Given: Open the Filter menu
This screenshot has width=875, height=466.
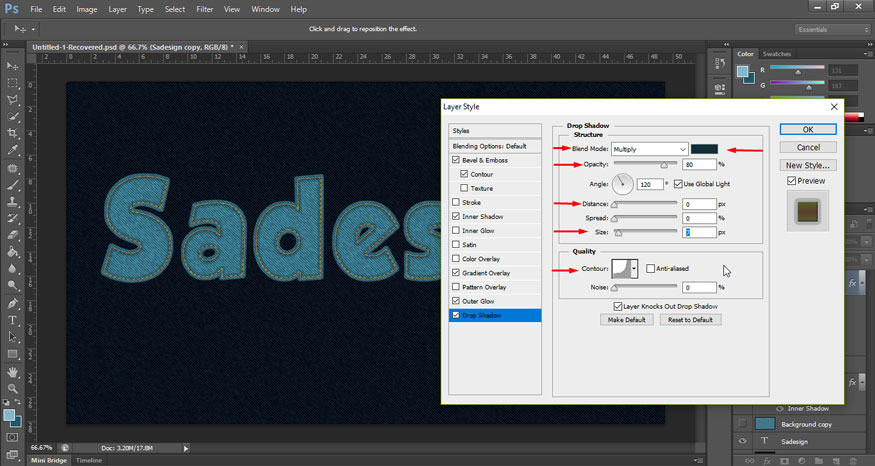Looking at the screenshot, I should [205, 9].
